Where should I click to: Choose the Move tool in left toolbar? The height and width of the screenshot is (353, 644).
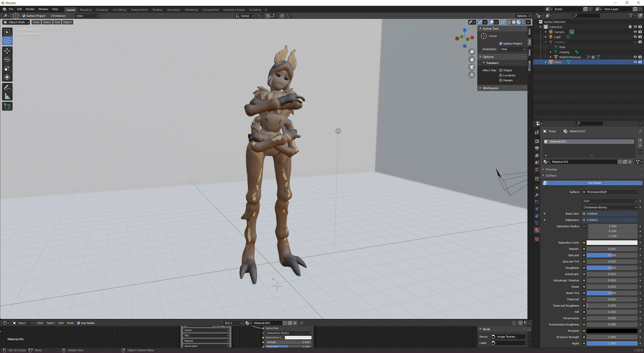coord(7,51)
